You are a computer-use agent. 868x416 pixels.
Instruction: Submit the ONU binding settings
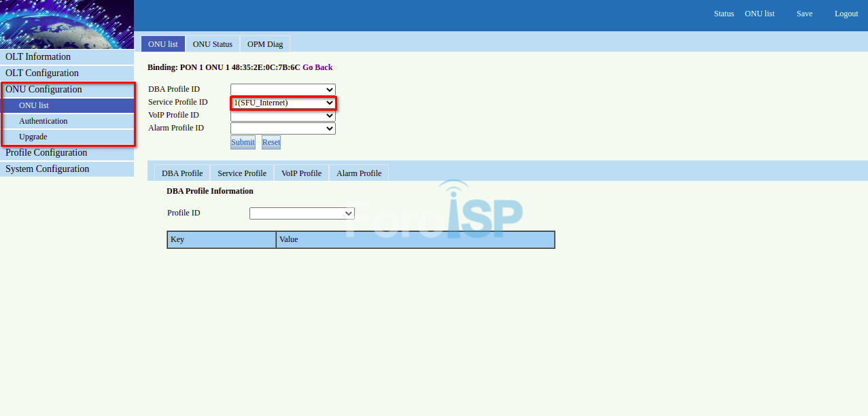pos(243,142)
